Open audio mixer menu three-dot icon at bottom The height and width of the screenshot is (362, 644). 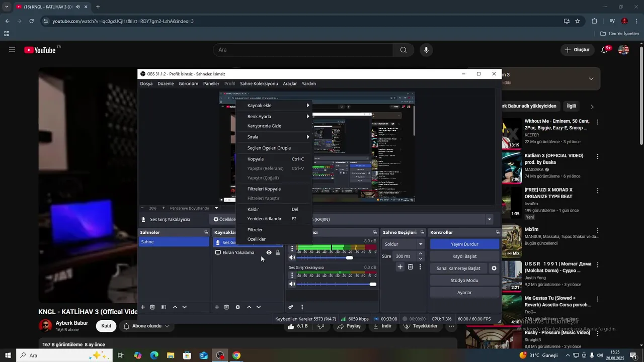pyautogui.click(x=302, y=307)
